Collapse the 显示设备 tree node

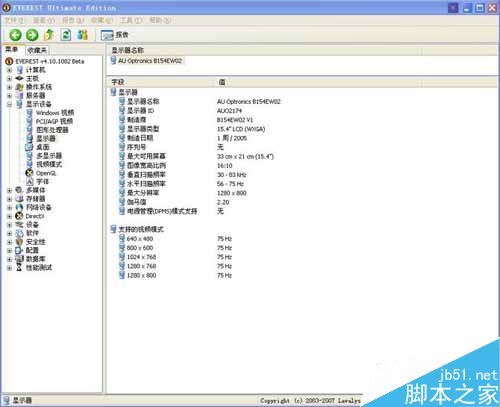pyautogui.click(x=9, y=104)
